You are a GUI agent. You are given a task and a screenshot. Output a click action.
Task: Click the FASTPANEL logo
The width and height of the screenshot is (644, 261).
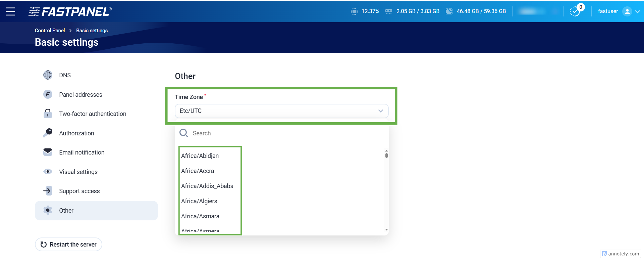coord(70,12)
